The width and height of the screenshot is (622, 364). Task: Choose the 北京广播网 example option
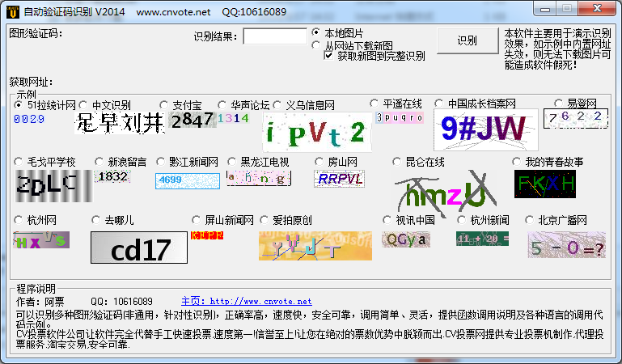531,220
